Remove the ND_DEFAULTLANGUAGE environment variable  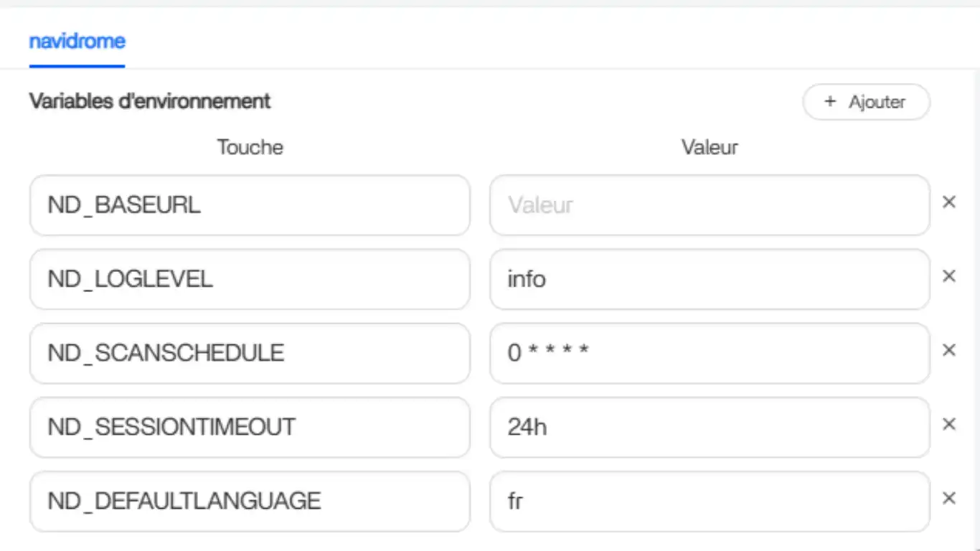coord(949,499)
